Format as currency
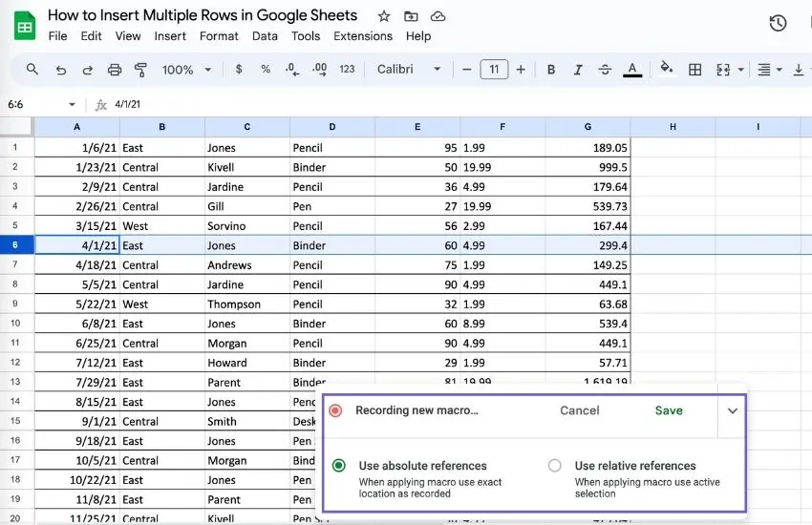 point(239,70)
